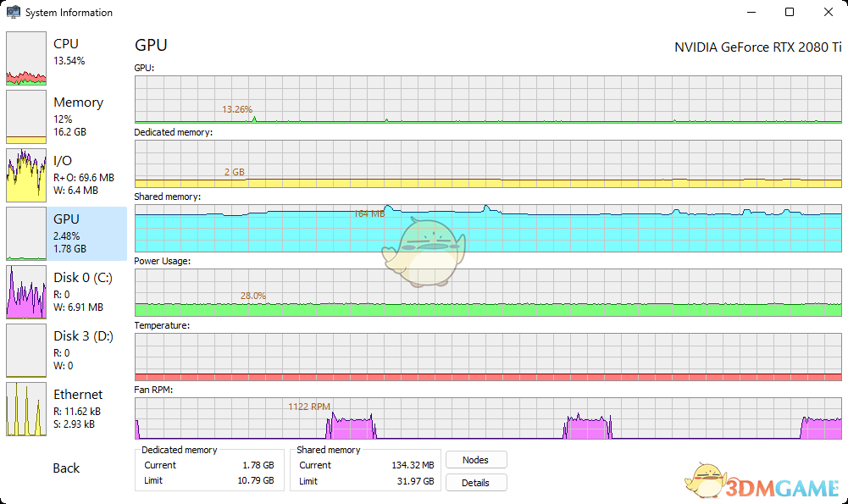Select the GPU performance icon
Image resolution: width=848 pixels, height=504 pixels.
click(25, 233)
